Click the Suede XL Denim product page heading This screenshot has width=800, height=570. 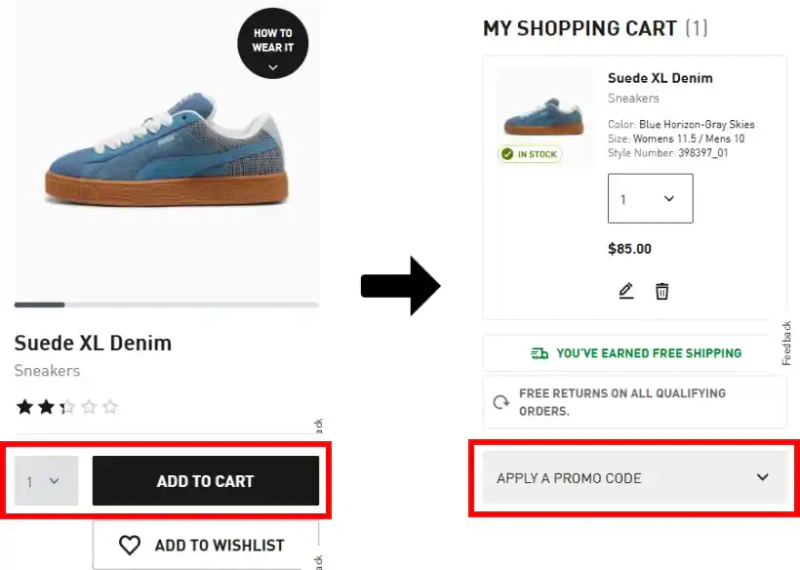click(93, 343)
